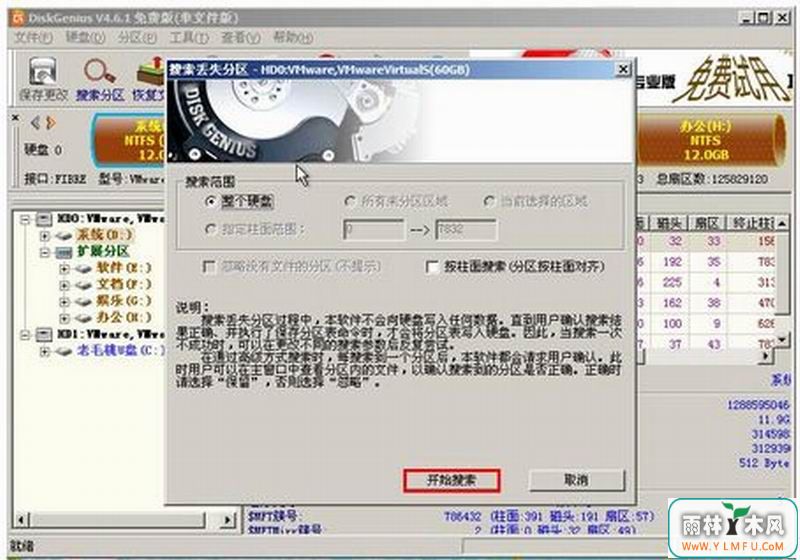The height and width of the screenshot is (560, 800).
Task: Click the head value 162 cell
Action: pos(672,303)
